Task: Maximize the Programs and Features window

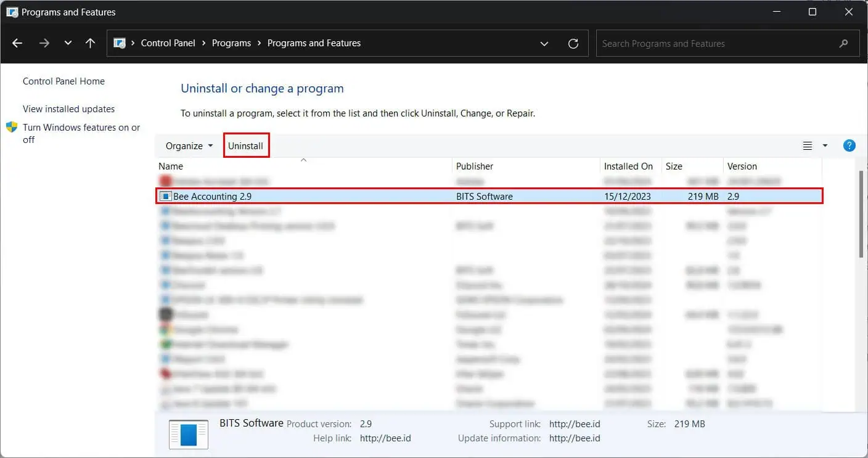Action: [x=813, y=12]
